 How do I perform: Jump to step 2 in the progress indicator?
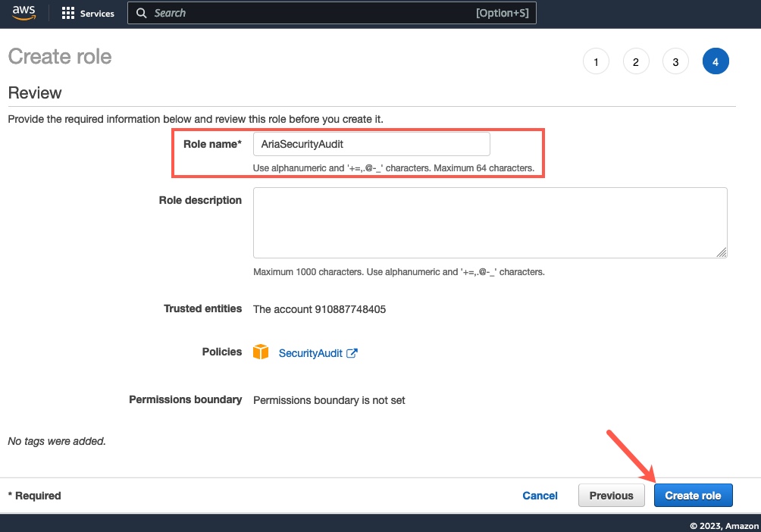point(636,61)
